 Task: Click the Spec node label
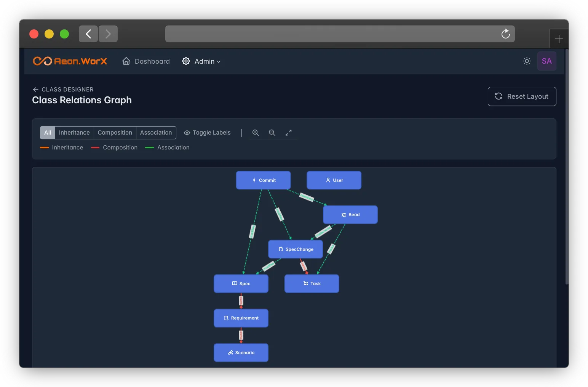[x=245, y=284]
